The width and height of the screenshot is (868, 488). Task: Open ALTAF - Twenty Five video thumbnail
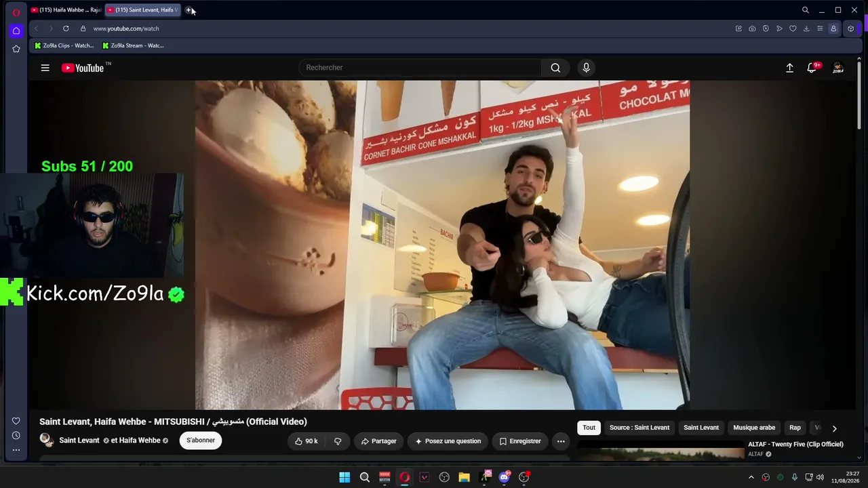tap(661, 451)
